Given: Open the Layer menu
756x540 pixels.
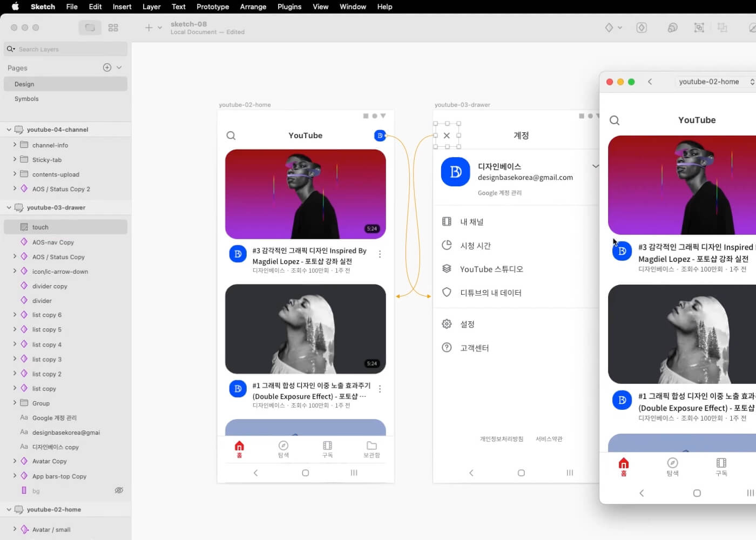Looking at the screenshot, I should click(151, 6).
